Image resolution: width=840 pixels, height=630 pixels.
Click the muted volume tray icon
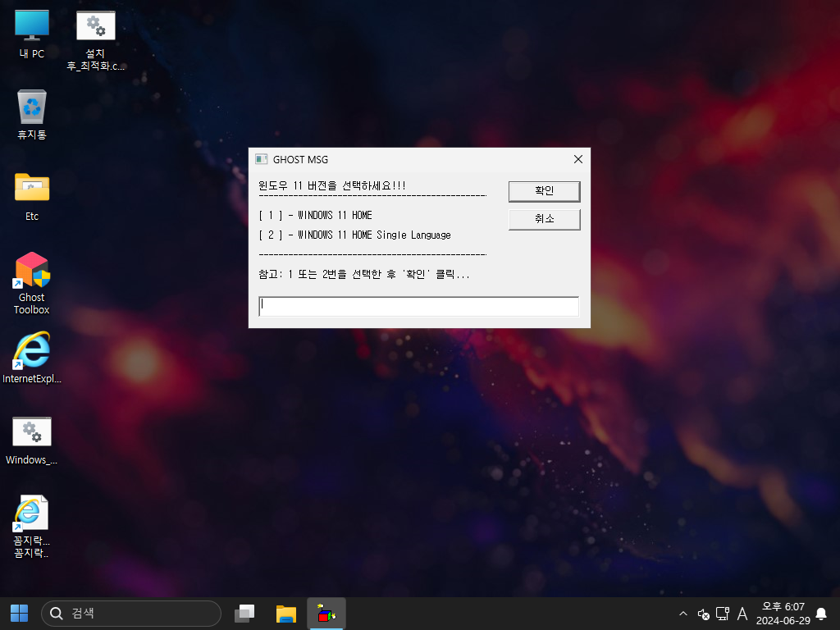point(703,614)
